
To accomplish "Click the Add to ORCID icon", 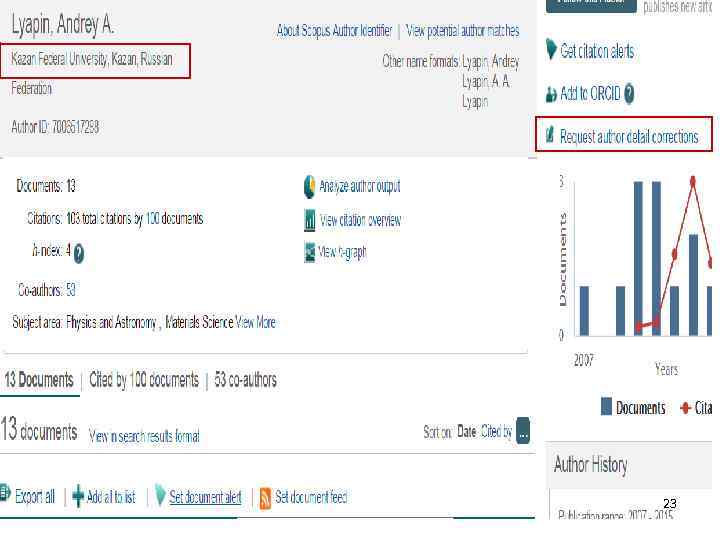I will pos(551,94).
